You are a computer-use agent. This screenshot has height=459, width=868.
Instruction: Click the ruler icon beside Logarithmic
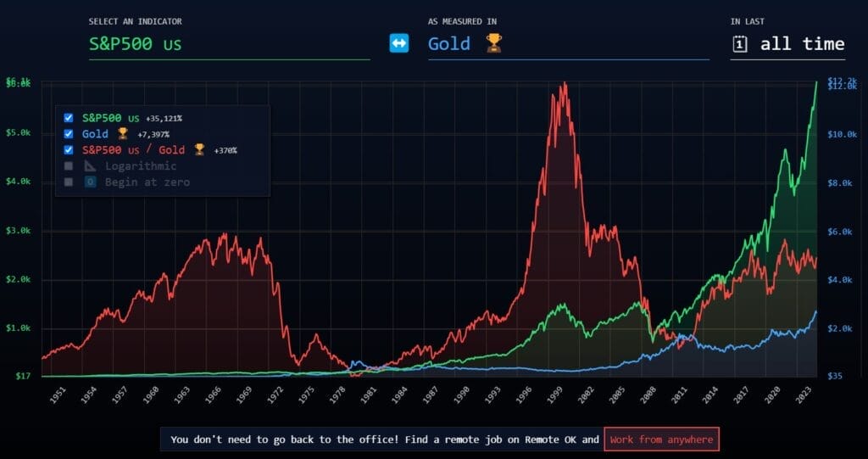pyautogui.click(x=91, y=166)
